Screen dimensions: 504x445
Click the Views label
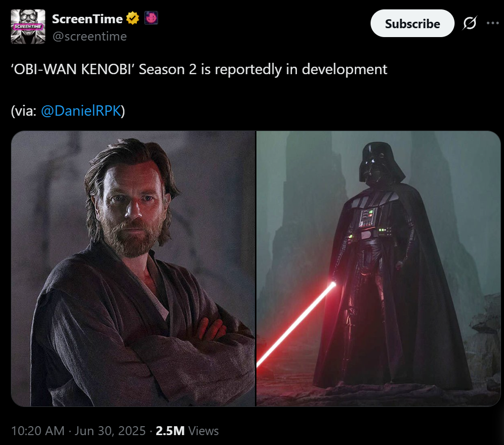(x=204, y=431)
